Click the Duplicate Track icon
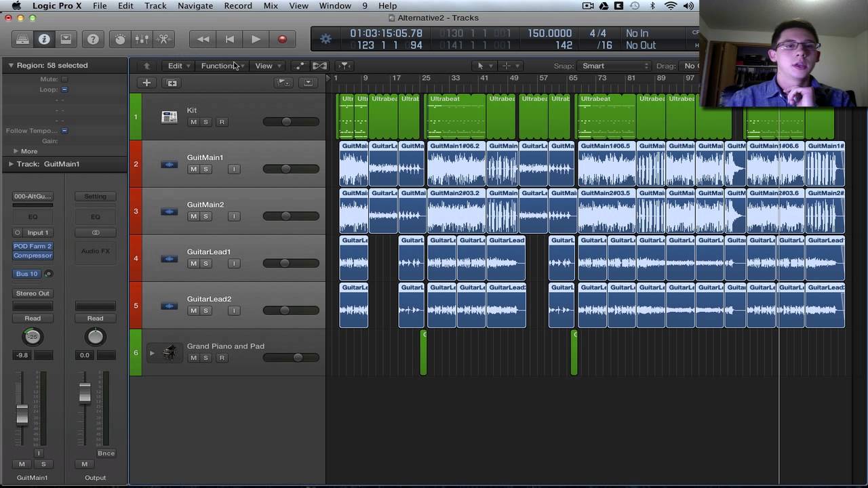This screenshot has width=868, height=488. pyautogui.click(x=172, y=83)
